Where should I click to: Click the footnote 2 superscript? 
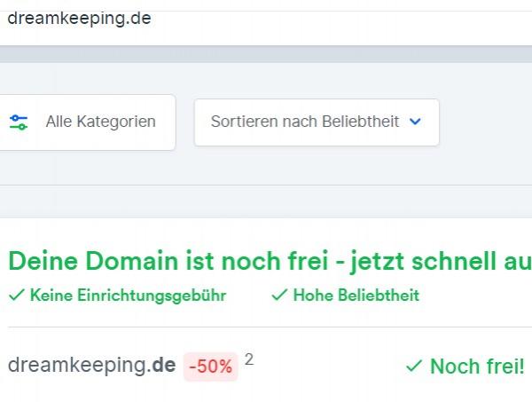249,359
